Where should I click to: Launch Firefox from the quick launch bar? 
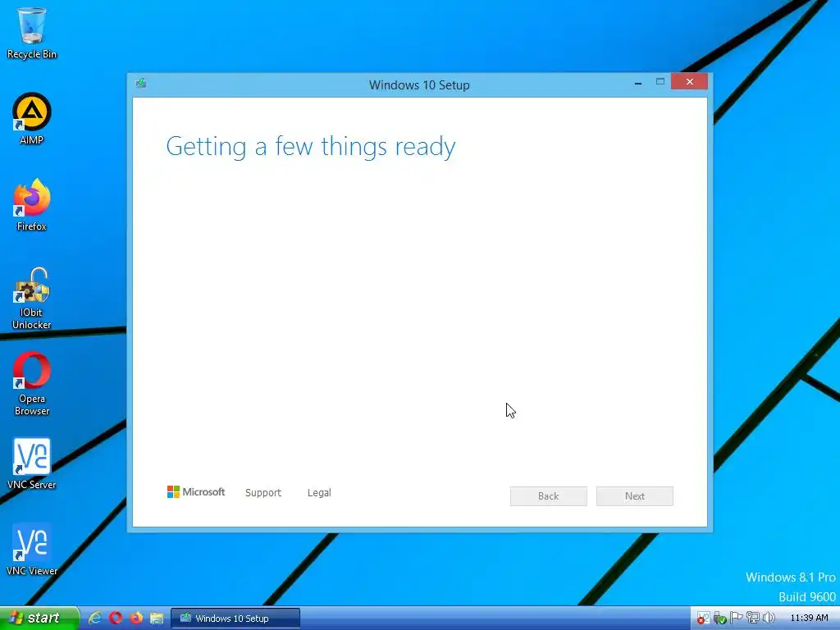136,618
